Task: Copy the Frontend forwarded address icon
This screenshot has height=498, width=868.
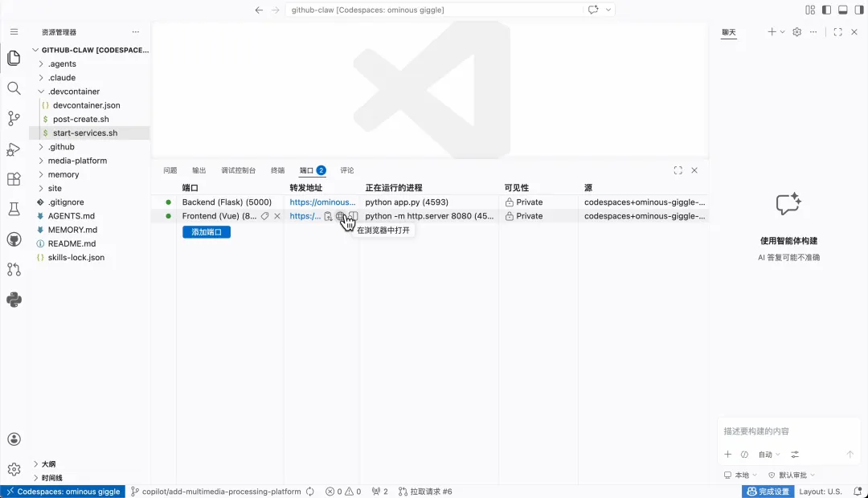Action: (328, 215)
